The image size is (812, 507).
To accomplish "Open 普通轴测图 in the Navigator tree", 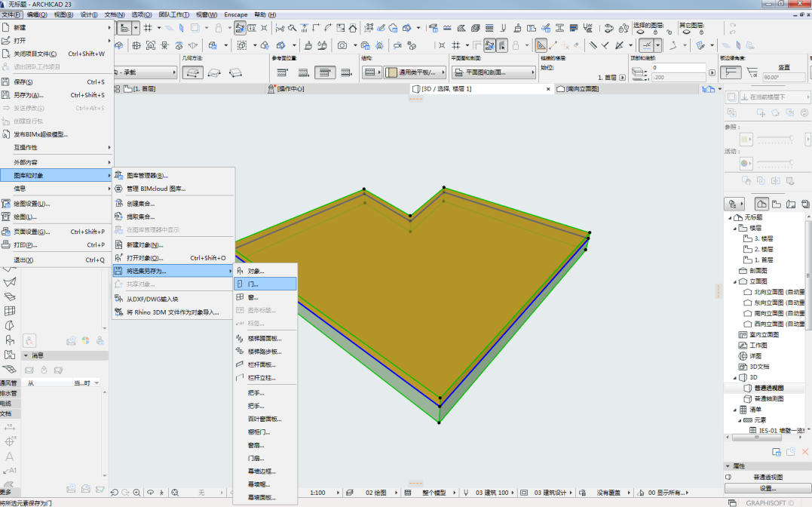I will pos(769,398).
